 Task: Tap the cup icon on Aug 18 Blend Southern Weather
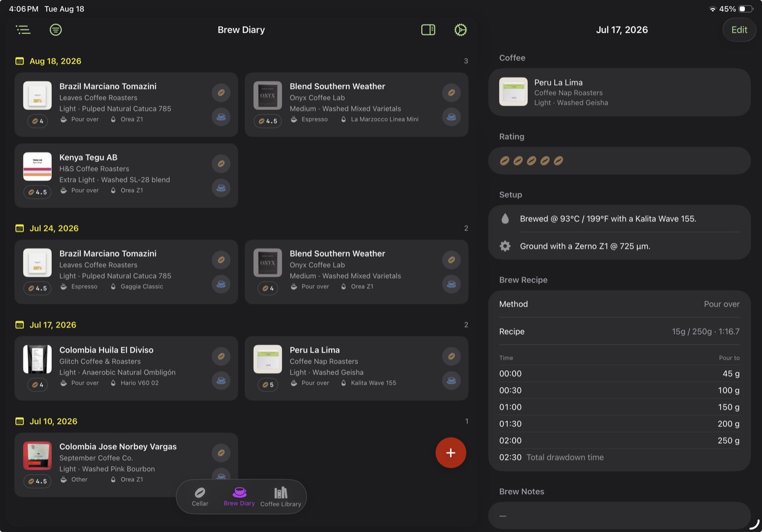pyautogui.click(x=451, y=117)
